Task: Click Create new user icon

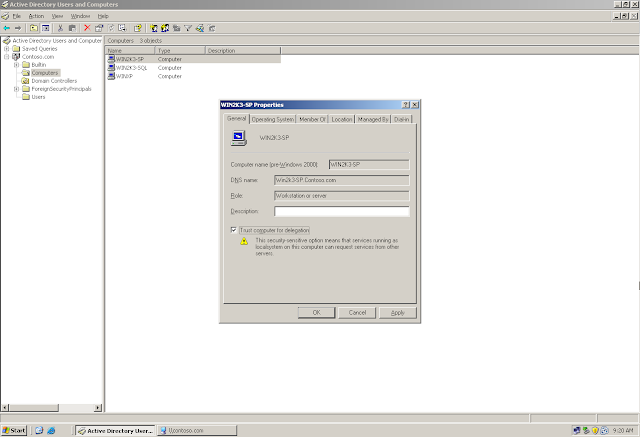Action: 154,28
